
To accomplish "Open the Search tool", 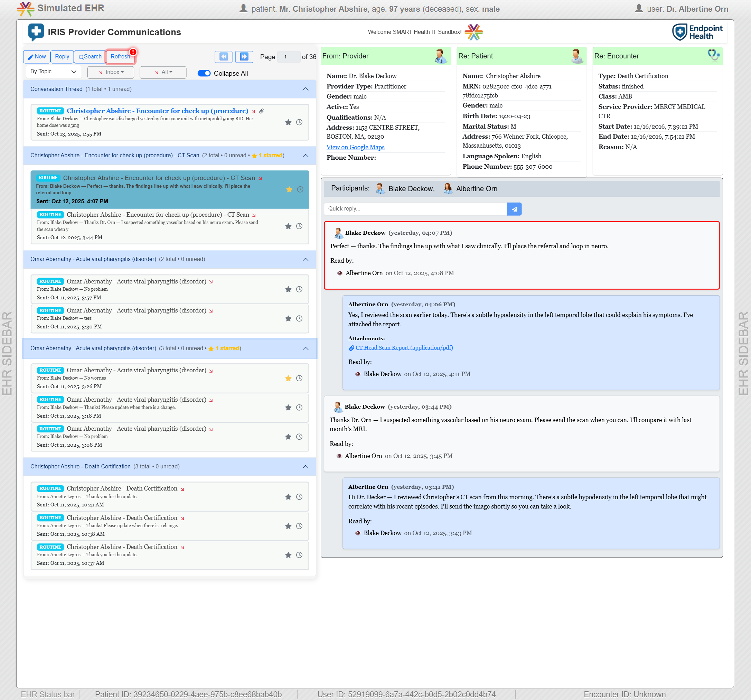I will 90,57.
